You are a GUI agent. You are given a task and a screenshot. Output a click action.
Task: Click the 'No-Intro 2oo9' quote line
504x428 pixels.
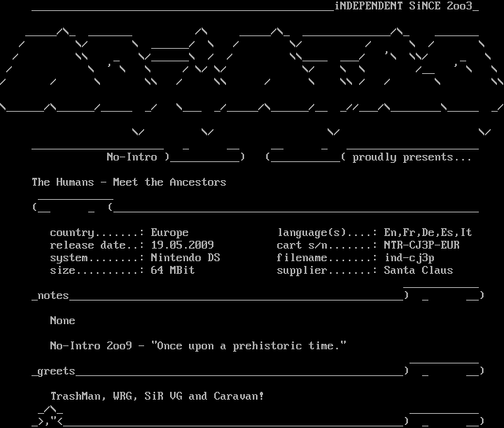[198, 346]
